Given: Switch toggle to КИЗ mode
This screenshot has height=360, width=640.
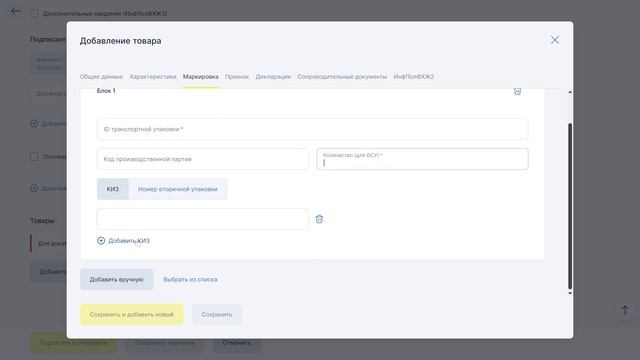Looking at the screenshot, I should (113, 189).
